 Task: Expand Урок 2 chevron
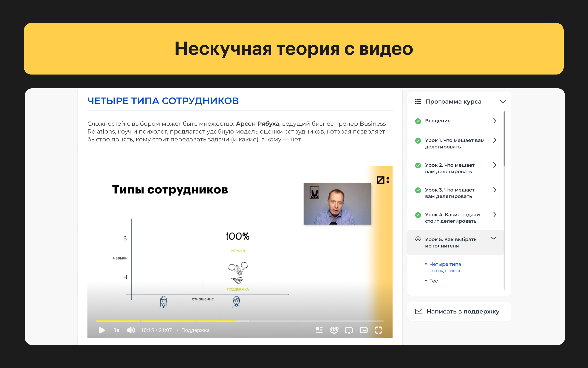point(495,165)
